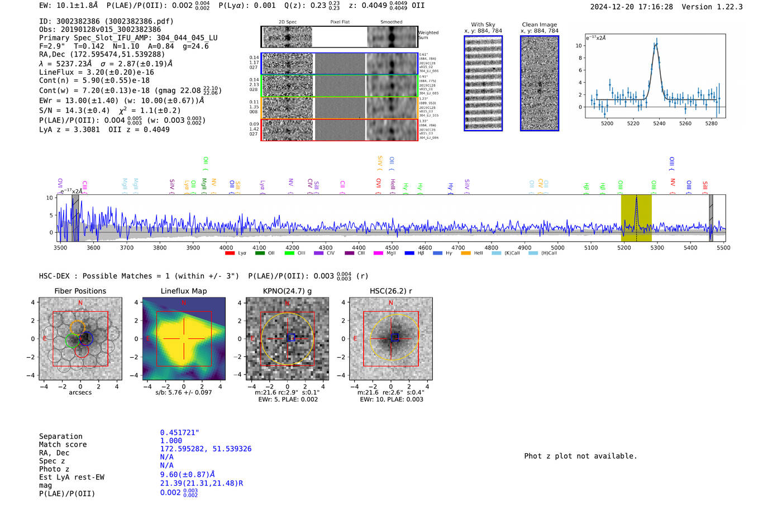Click the ID: 3002382386 text line
This screenshot has width=782, height=532.
click(x=106, y=21)
